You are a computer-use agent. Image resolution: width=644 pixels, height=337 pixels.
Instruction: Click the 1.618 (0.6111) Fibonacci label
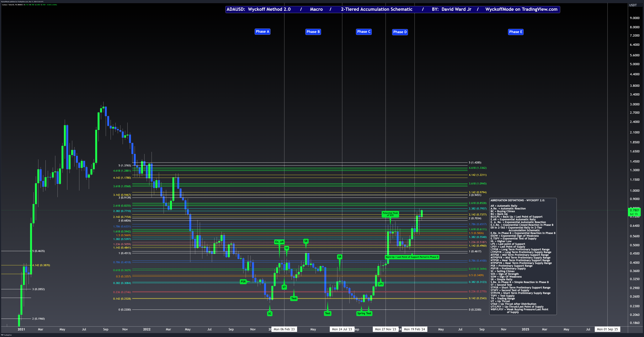click(x=478, y=229)
